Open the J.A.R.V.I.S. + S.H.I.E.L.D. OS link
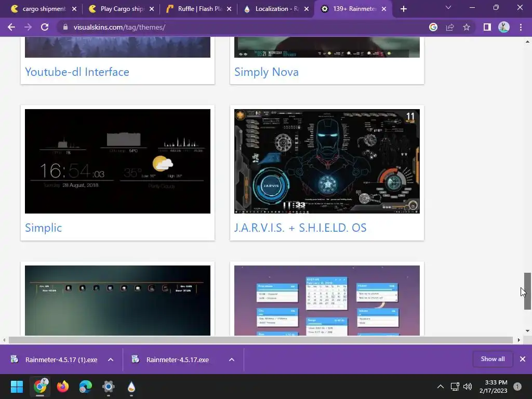This screenshot has height=399, width=532. pos(300,228)
